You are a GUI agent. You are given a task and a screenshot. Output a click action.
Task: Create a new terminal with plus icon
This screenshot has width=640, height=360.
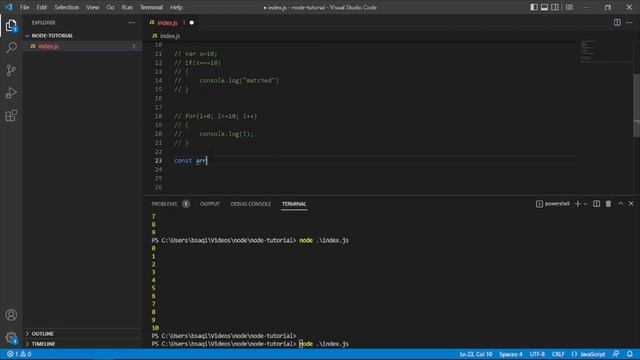pos(578,204)
